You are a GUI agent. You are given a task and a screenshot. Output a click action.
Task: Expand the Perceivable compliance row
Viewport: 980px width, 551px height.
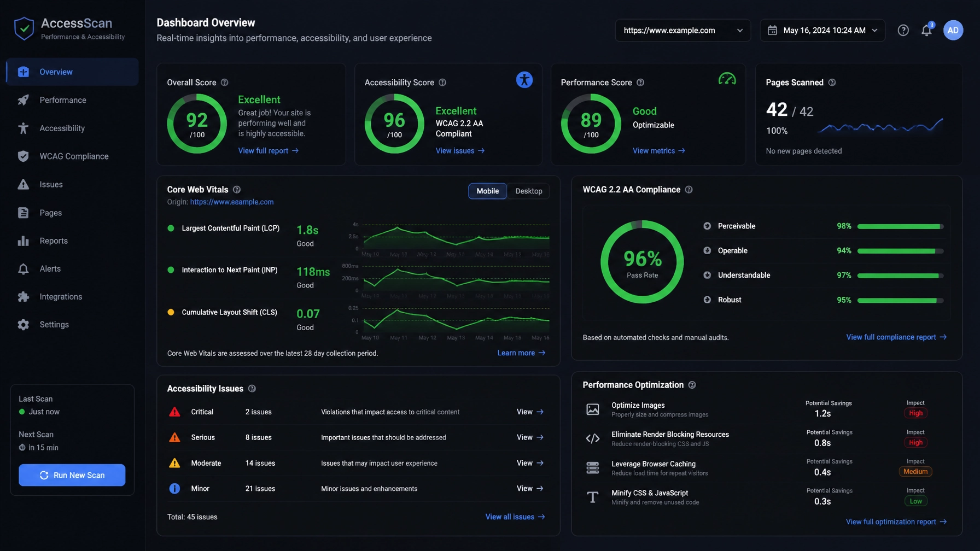click(707, 226)
